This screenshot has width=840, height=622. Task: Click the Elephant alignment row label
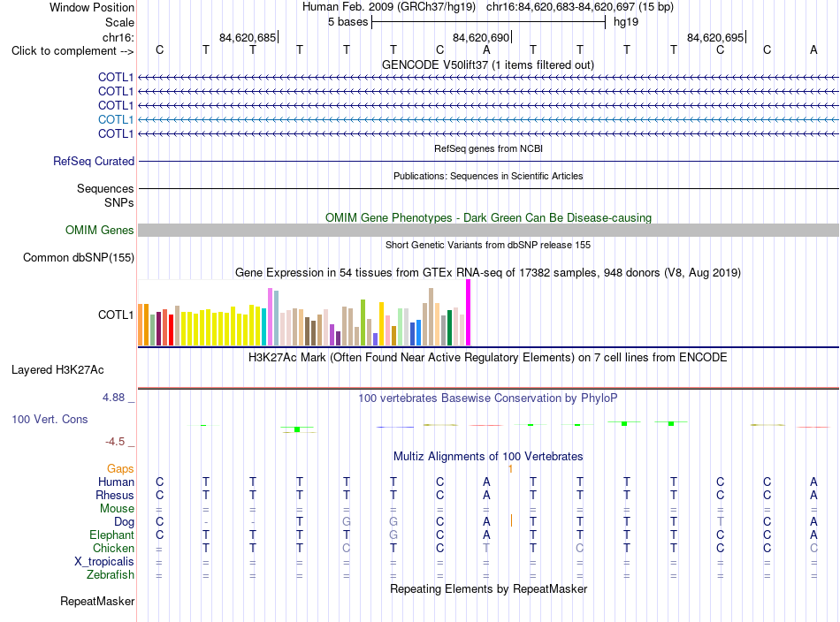(x=111, y=535)
